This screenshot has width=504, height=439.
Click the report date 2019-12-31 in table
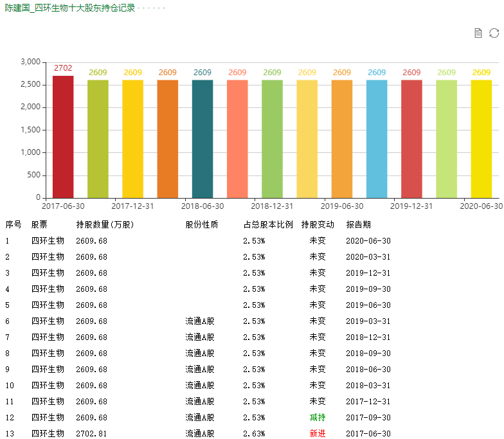pos(368,273)
